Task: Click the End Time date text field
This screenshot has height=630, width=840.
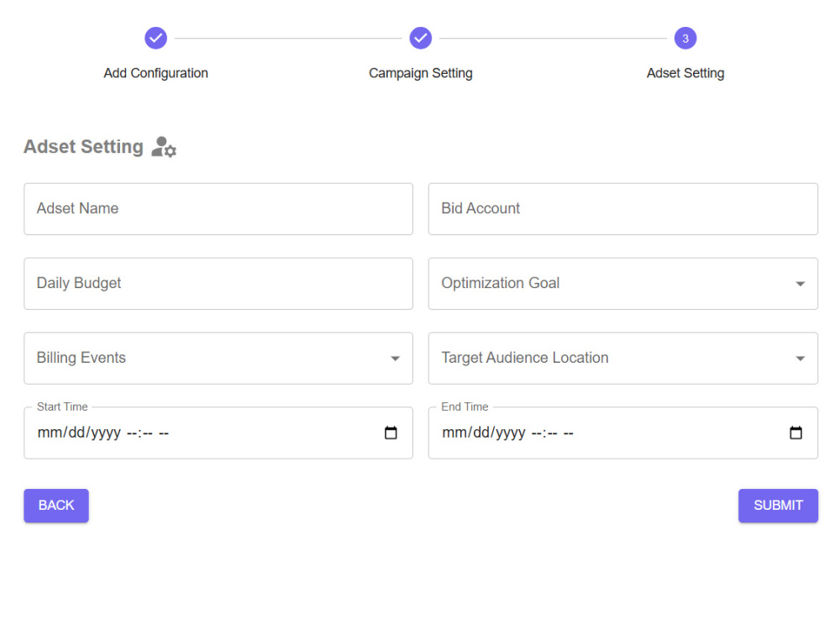Action: [623, 433]
